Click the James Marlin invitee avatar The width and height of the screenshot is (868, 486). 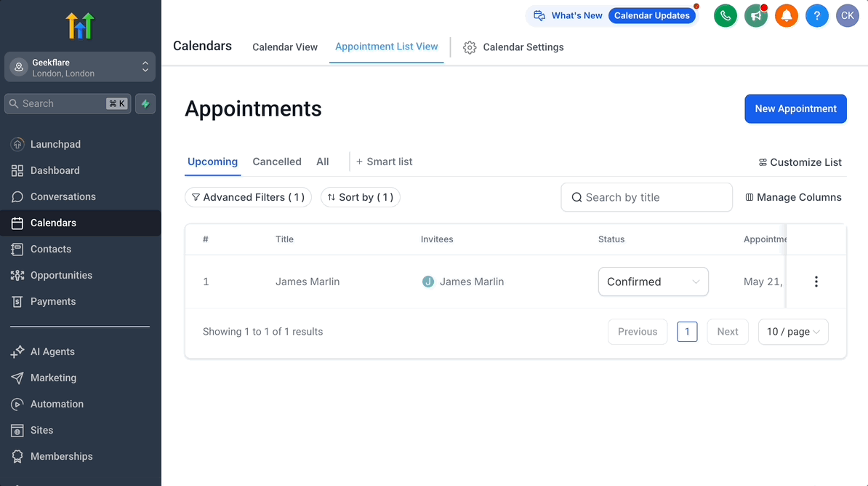pyautogui.click(x=428, y=282)
